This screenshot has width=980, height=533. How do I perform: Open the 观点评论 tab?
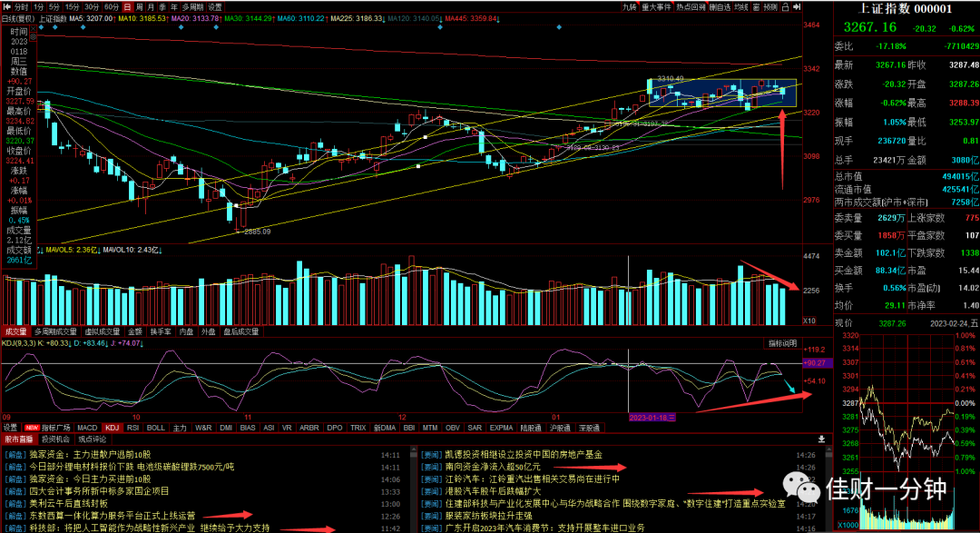point(92,439)
